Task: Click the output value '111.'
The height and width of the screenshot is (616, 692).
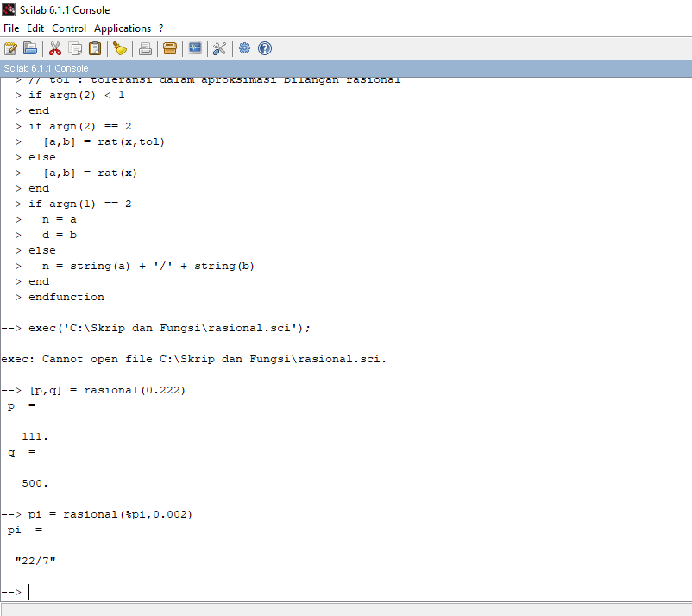Action: pos(35,437)
